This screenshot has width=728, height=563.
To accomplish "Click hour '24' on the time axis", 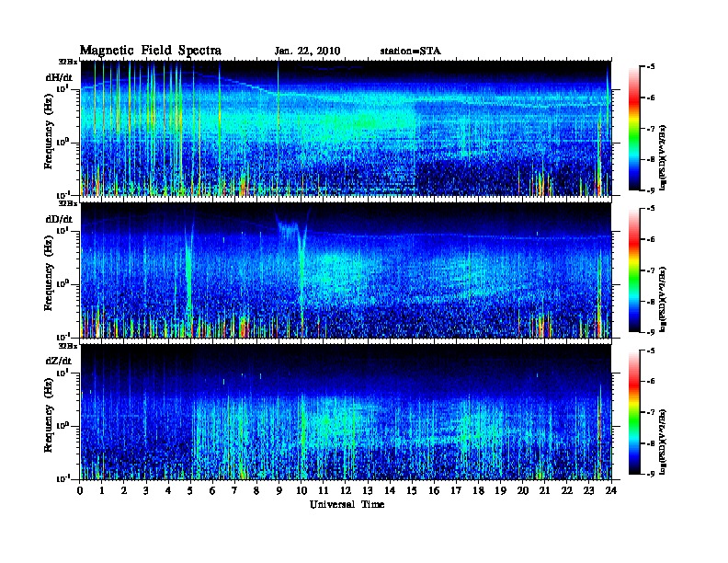I will point(611,490).
